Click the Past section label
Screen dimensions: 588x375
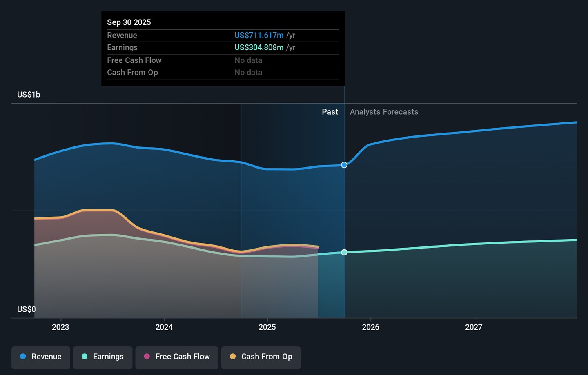tap(330, 112)
